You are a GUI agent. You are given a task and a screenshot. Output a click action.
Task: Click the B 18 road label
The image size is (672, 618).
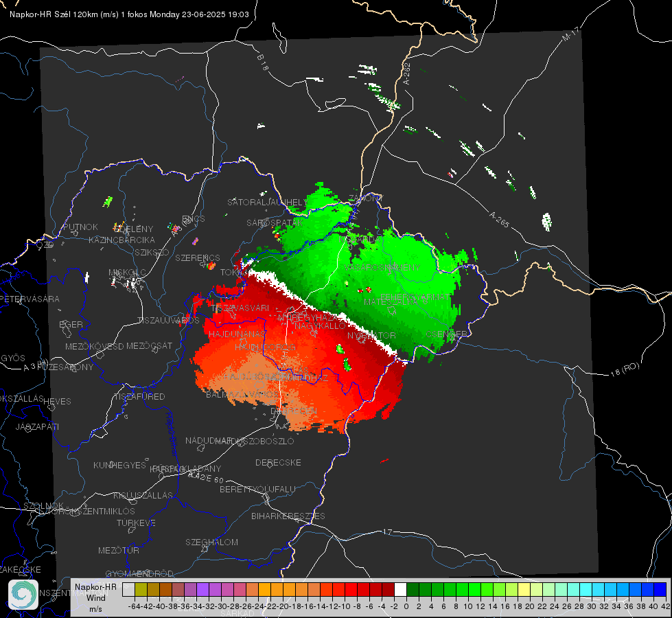(263, 62)
